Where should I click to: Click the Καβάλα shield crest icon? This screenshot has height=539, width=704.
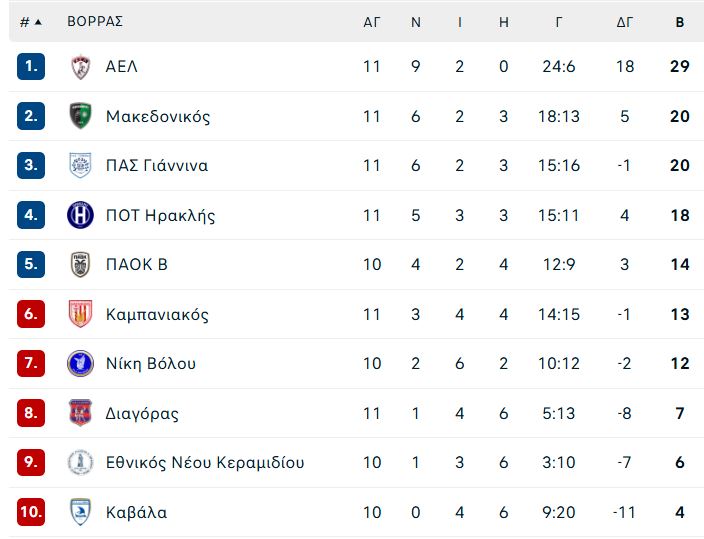pyautogui.click(x=81, y=512)
